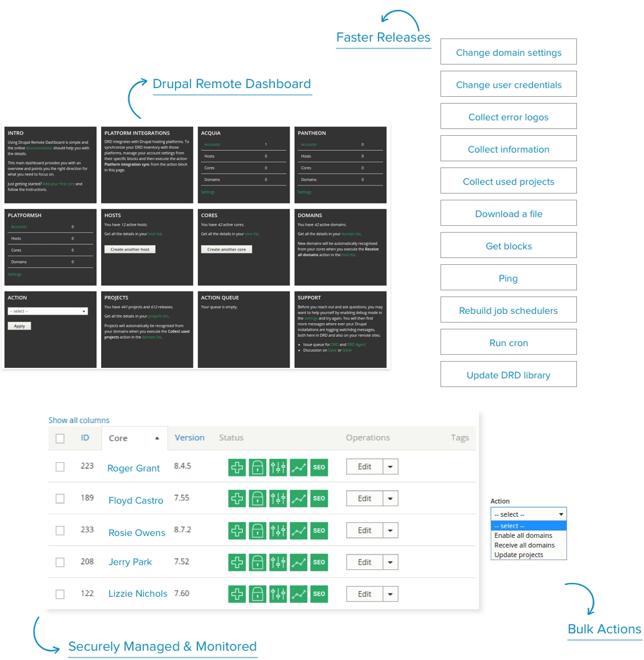Open the security lock icon for Floyd Castro
The image size is (644, 660).
257,498
